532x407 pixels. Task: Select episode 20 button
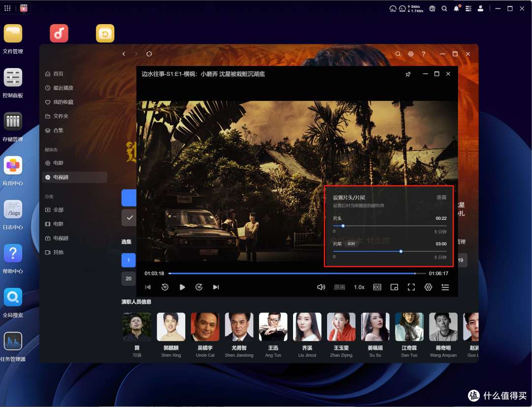coord(129,278)
